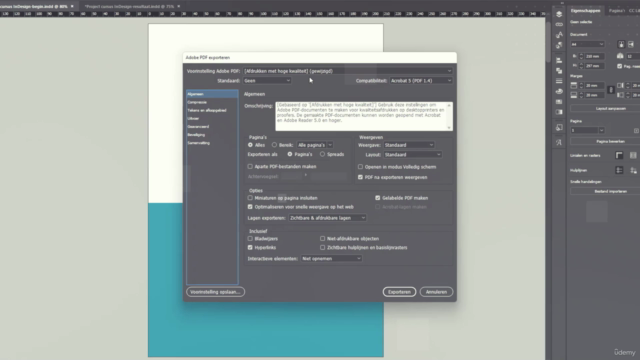
Task: Enable the 'Bladwijzers' checkbox
Action: point(250,238)
